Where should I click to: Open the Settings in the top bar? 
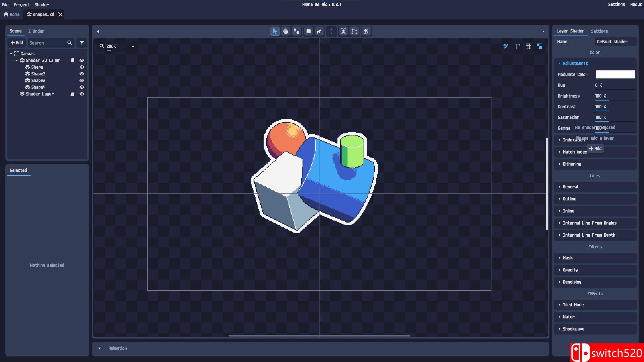coord(616,4)
